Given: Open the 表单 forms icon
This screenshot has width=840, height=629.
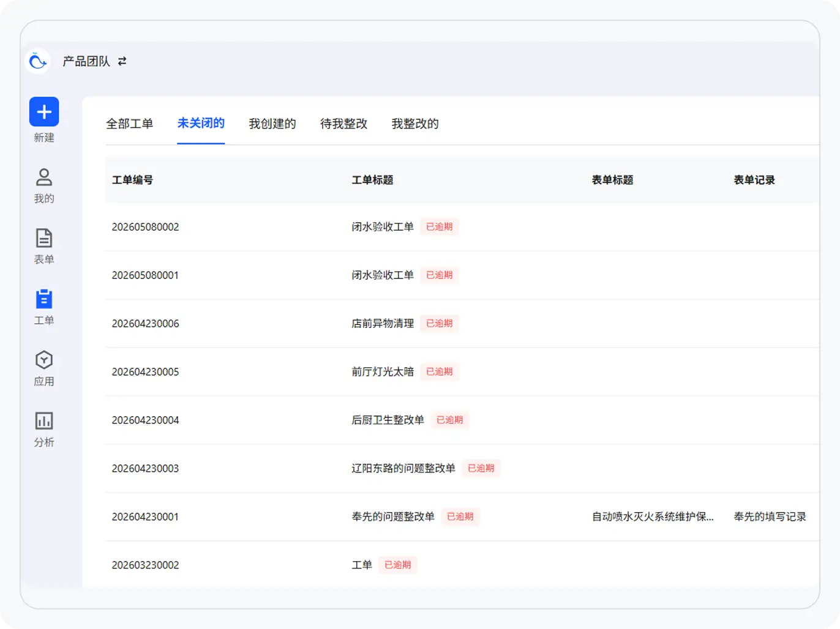Looking at the screenshot, I should (44, 238).
